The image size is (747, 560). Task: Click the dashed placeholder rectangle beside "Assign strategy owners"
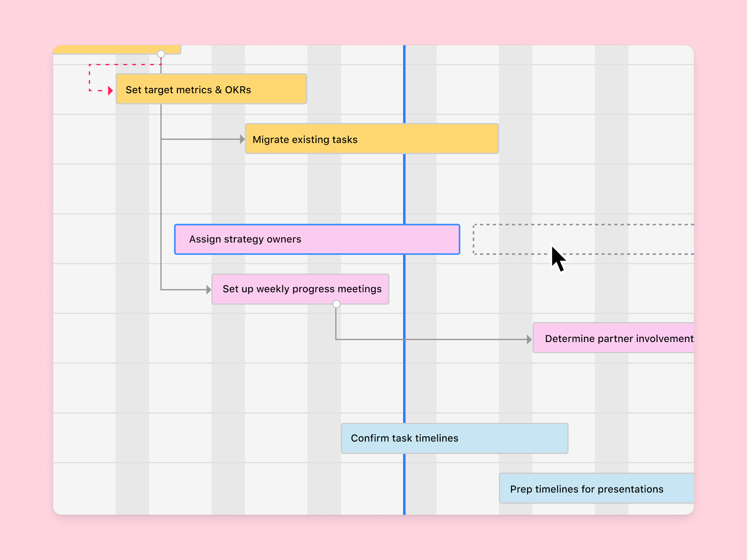tap(584, 239)
